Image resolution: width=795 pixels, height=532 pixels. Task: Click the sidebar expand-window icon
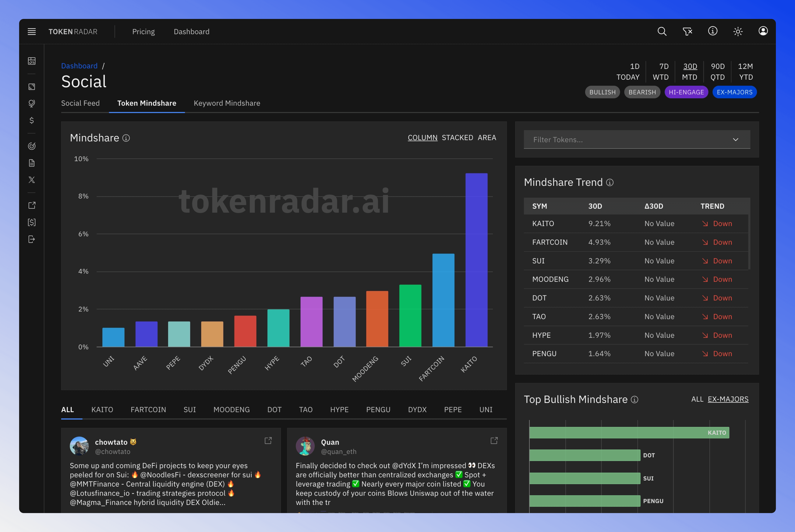click(x=32, y=87)
